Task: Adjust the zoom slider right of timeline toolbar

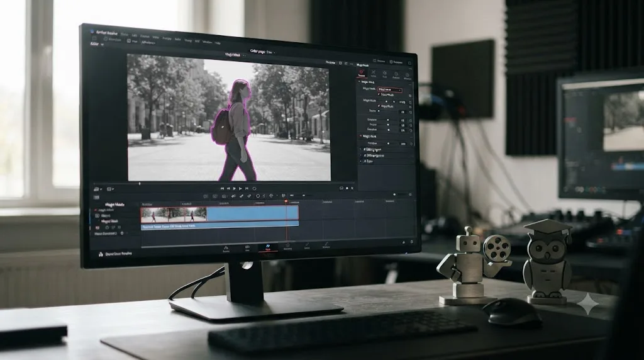Action: 395,195
